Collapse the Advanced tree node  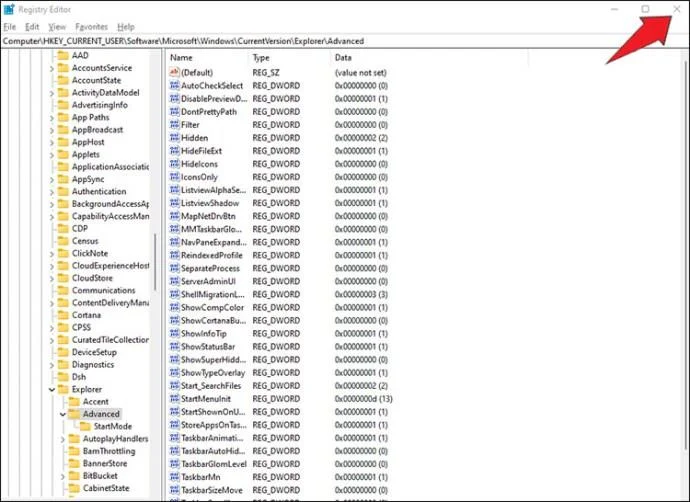point(62,414)
